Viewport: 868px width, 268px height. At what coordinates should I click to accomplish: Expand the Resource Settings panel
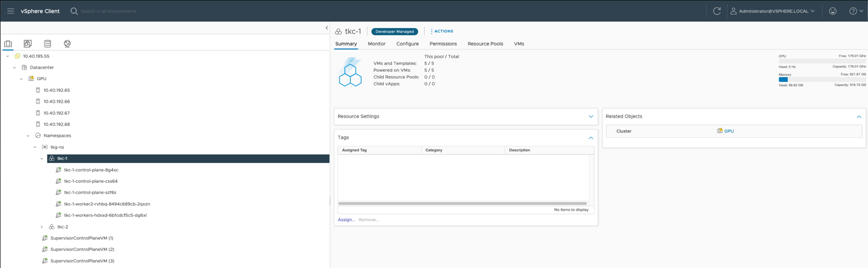[x=590, y=117]
